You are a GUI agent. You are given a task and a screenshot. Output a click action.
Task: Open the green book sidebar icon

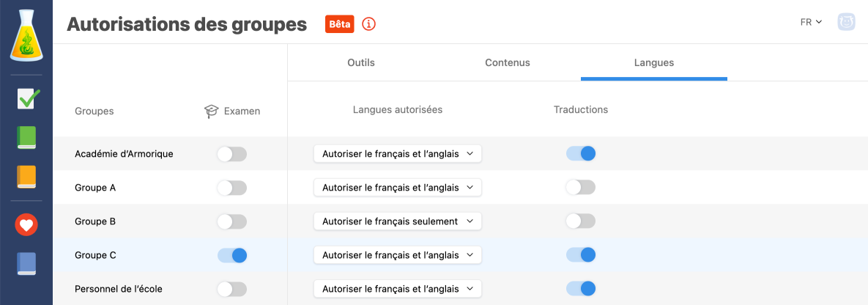coord(26,138)
